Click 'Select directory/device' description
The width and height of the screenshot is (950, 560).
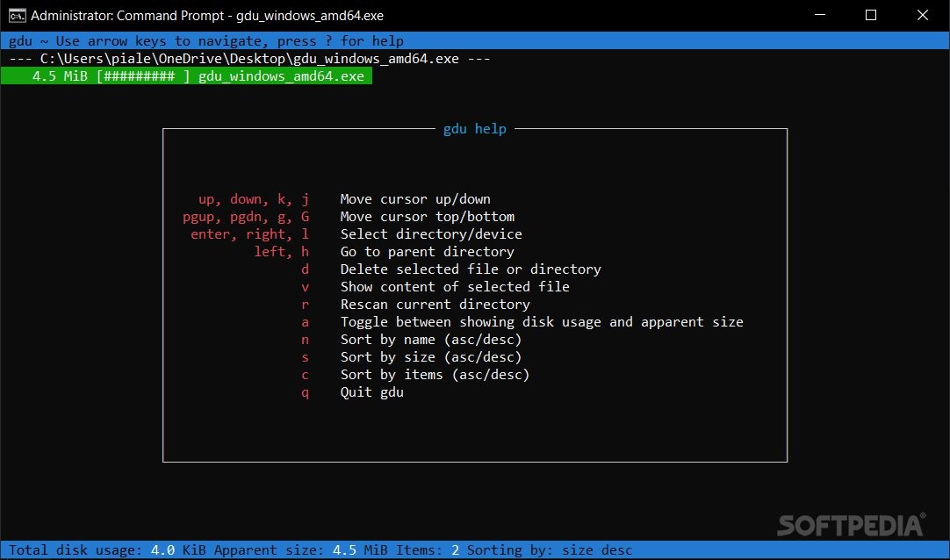431,234
